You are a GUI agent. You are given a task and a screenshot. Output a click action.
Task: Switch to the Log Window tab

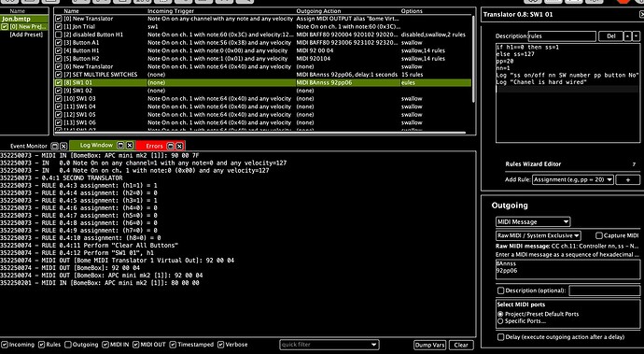[96, 145]
